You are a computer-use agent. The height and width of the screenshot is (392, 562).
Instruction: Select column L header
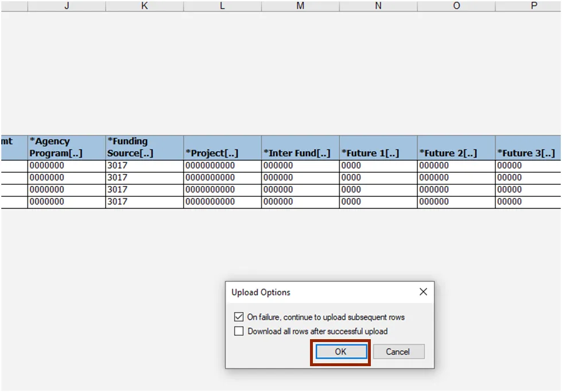click(222, 6)
